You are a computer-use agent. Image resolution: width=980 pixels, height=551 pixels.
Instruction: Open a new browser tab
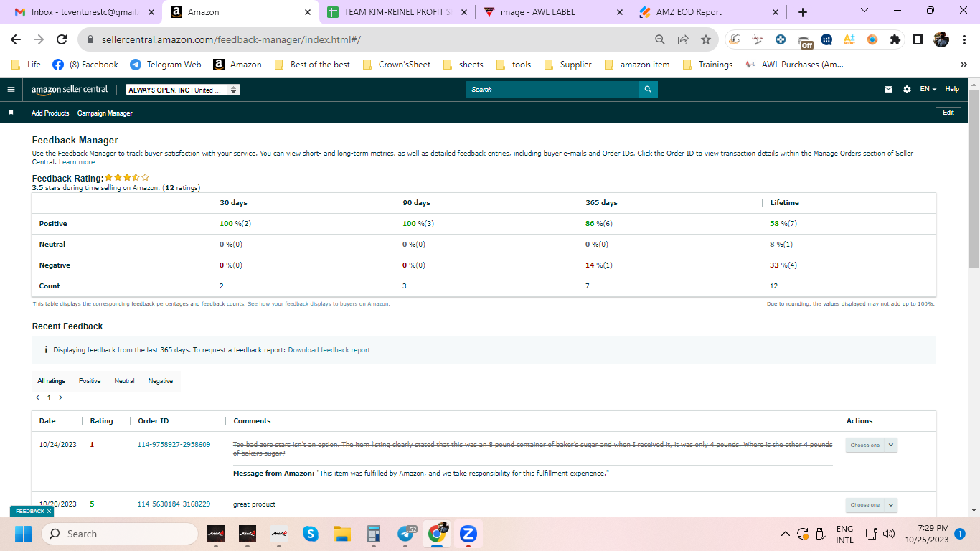pyautogui.click(x=802, y=12)
